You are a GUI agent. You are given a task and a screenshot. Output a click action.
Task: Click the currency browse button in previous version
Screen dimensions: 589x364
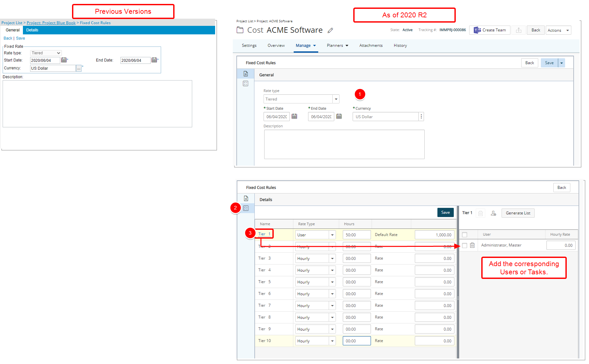pos(79,68)
